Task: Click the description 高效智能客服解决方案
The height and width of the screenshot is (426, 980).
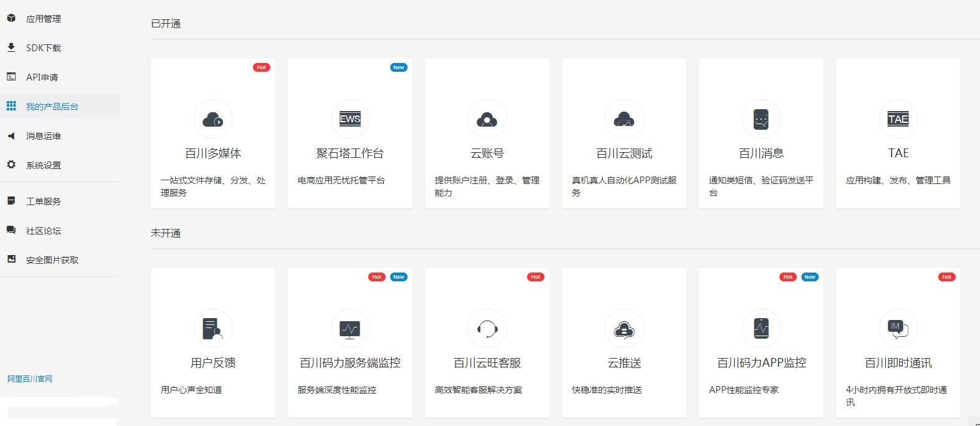Action: tap(478, 390)
